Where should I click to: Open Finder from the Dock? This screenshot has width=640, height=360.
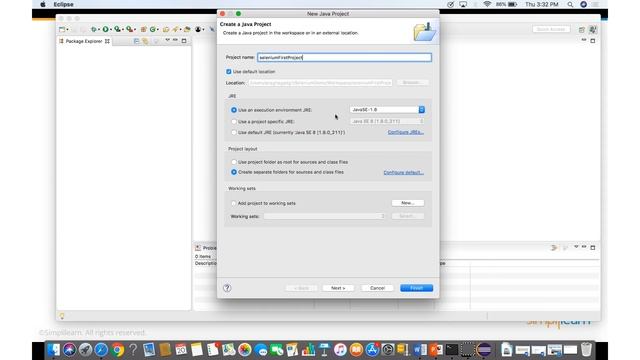pos(53,350)
